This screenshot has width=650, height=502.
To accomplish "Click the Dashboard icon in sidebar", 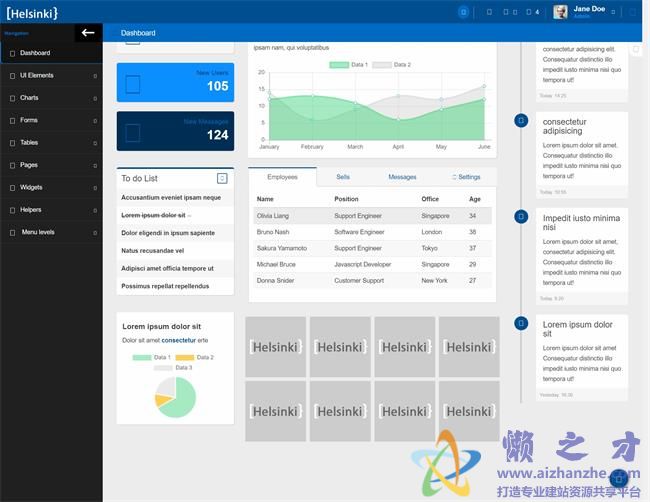I will coord(12,53).
